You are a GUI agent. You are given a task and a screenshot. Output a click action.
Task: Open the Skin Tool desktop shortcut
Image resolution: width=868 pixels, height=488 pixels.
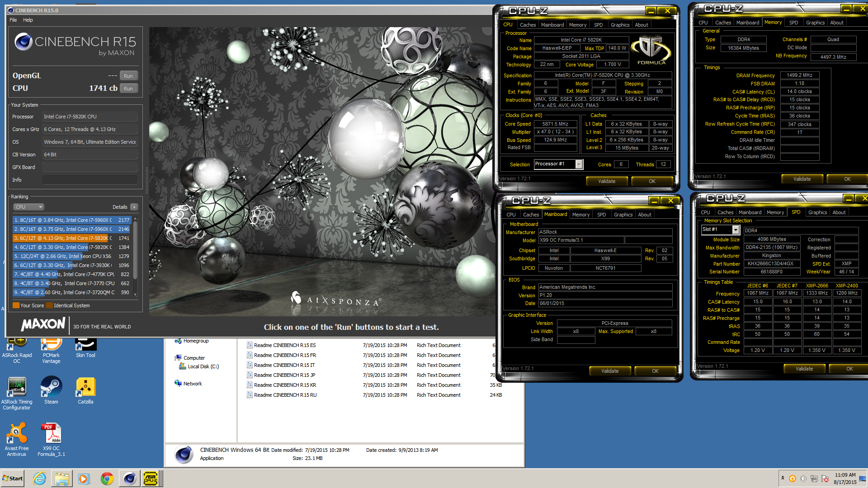point(85,348)
